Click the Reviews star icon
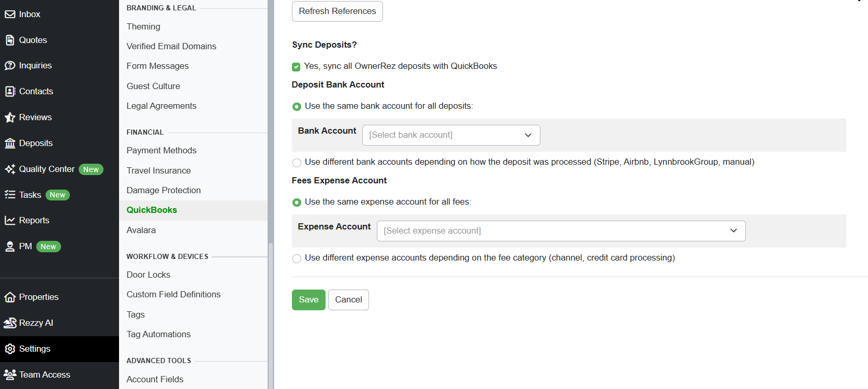Screen dimensions: 868x389 [10, 118]
